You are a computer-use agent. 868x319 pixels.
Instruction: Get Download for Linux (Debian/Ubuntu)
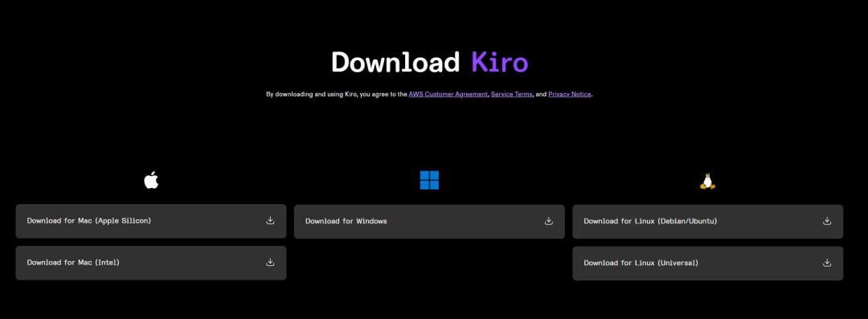click(707, 222)
